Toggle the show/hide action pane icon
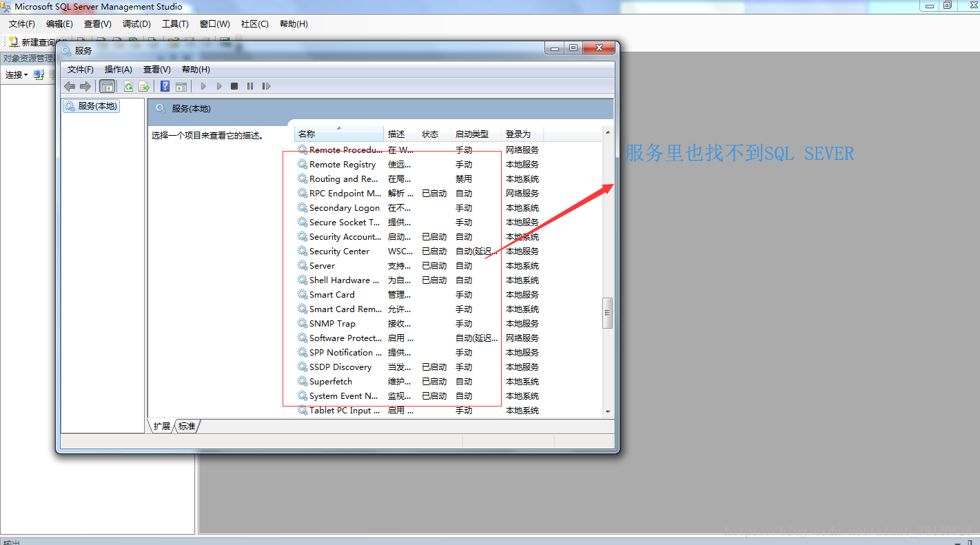Viewport: 980px width, 545px height. [x=181, y=86]
